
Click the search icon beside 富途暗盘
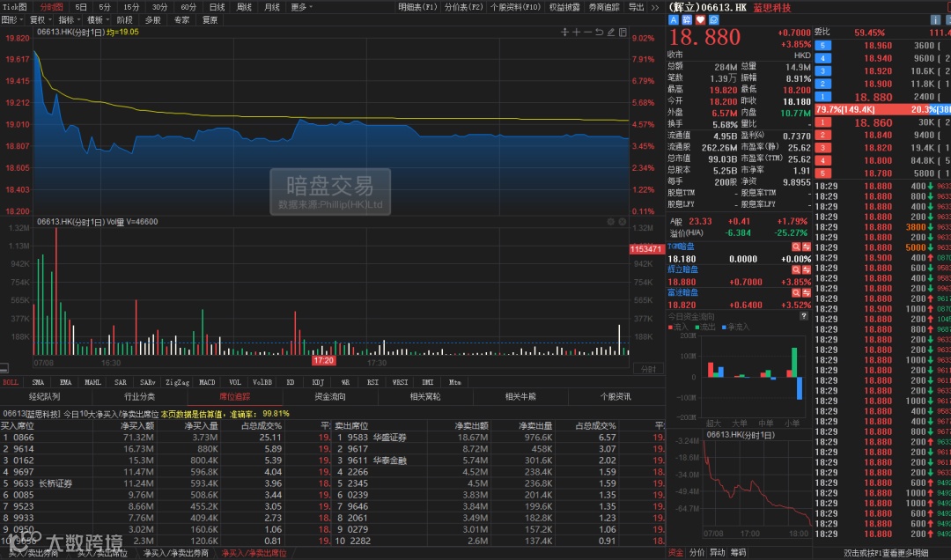tap(796, 292)
